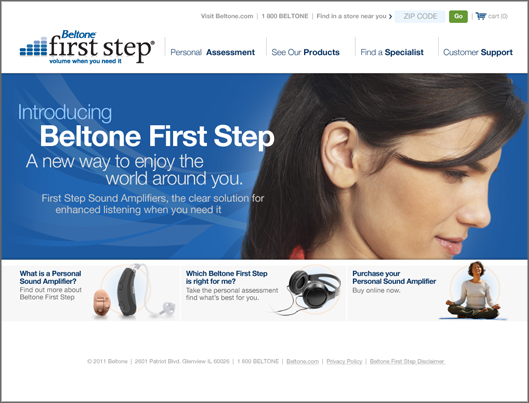Click 'What is a Personal Sound Amplifier?' heading

50,277
